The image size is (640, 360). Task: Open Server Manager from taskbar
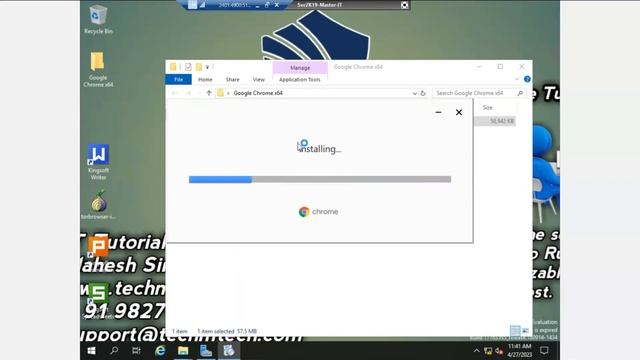point(206,350)
